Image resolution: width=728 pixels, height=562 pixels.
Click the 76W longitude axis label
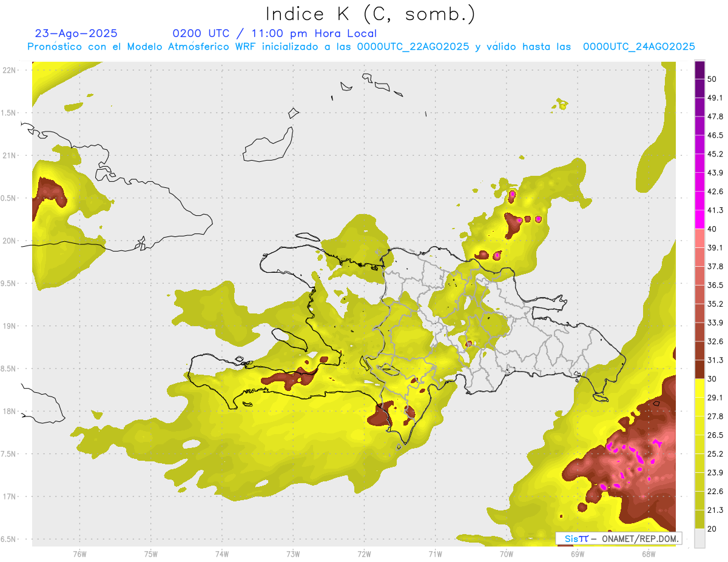pyautogui.click(x=79, y=554)
